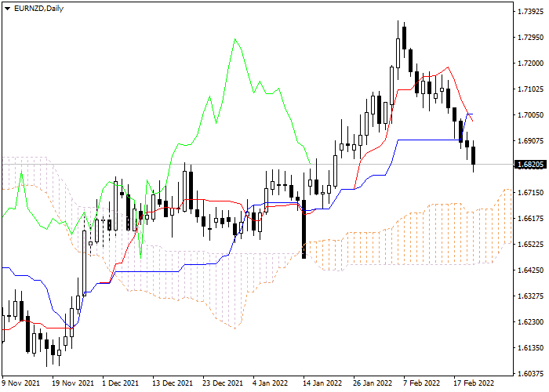
Task: Select the 7 Feb 2022 date label
Action: click(420, 383)
